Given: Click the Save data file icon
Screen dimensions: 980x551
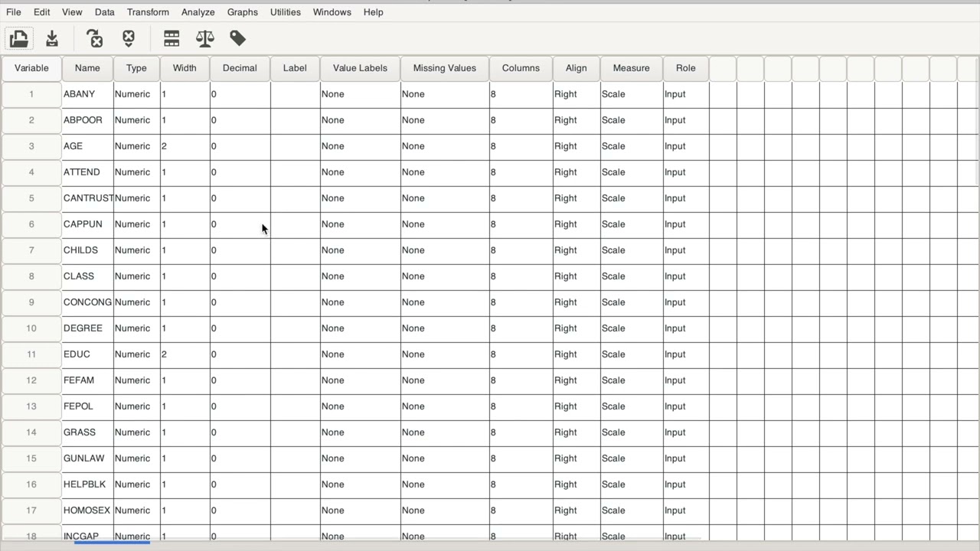Looking at the screenshot, I should (x=52, y=38).
